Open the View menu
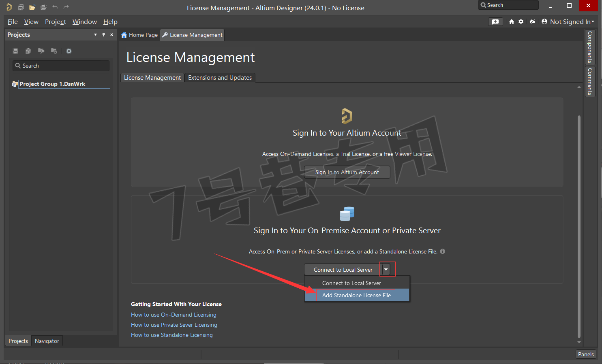The height and width of the screenshot is (364, 602). click(x=31, y=22)
